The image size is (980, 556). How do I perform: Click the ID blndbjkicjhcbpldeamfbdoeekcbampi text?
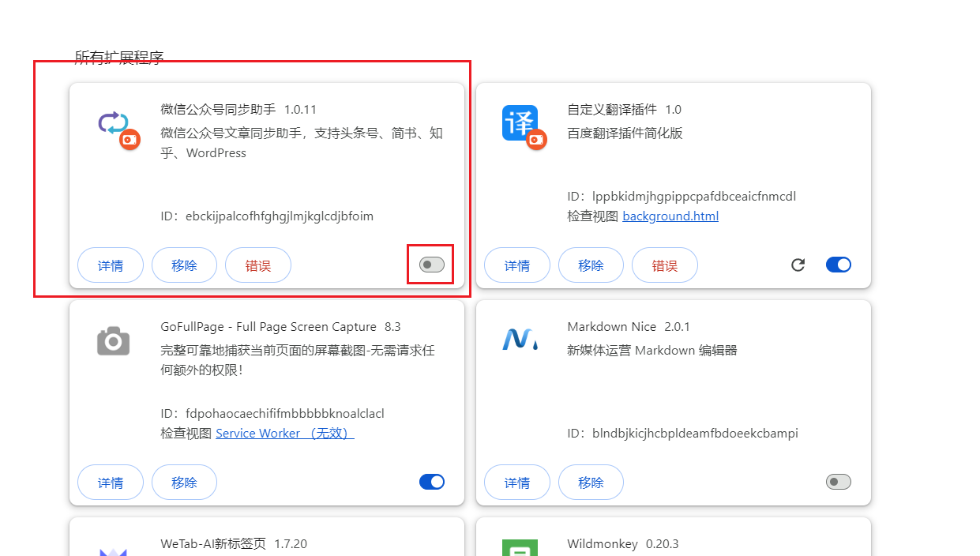point(683,433)
